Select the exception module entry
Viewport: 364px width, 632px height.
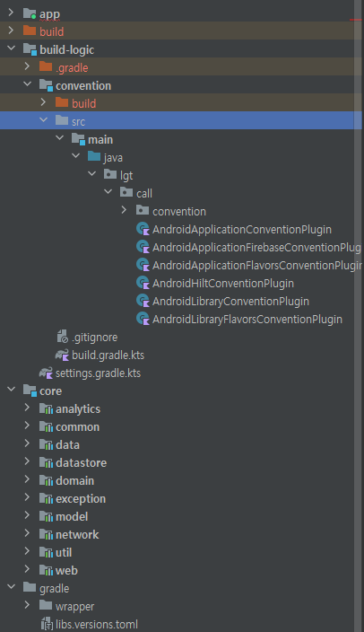click(81, 498)
